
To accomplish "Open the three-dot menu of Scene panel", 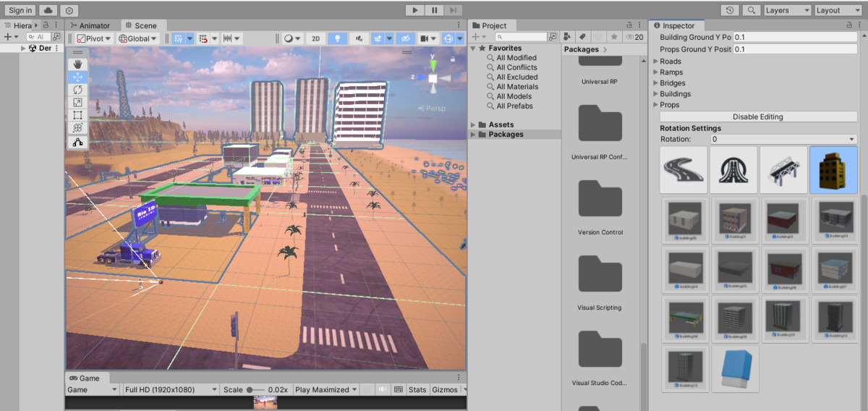I will [459, 25].
